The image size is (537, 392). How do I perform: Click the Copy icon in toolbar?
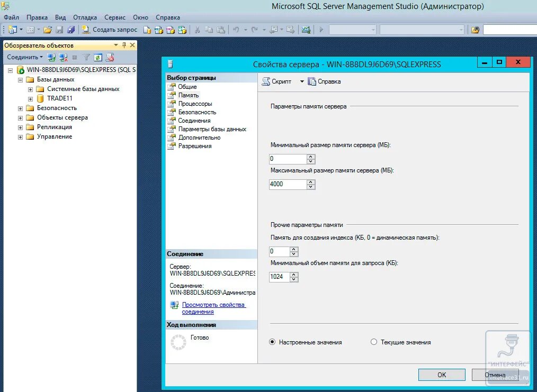[209, 30]
